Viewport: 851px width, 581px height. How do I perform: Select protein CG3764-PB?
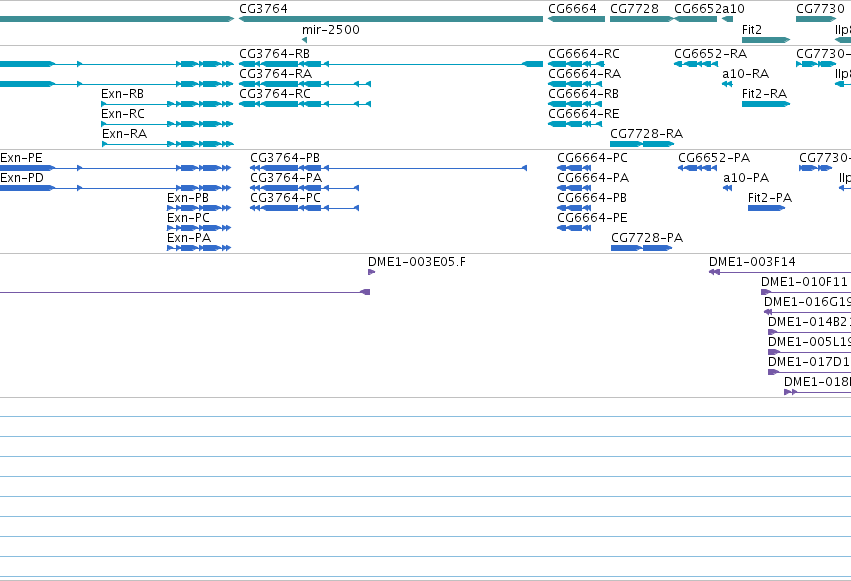(x=388, y=168)
